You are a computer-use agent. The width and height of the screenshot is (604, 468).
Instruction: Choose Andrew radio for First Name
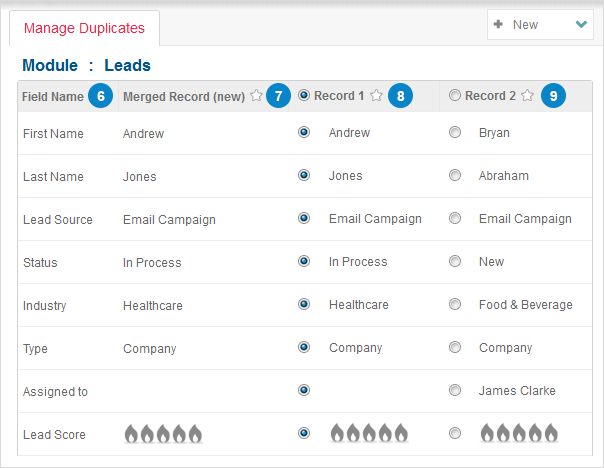[x=304, y=132]
